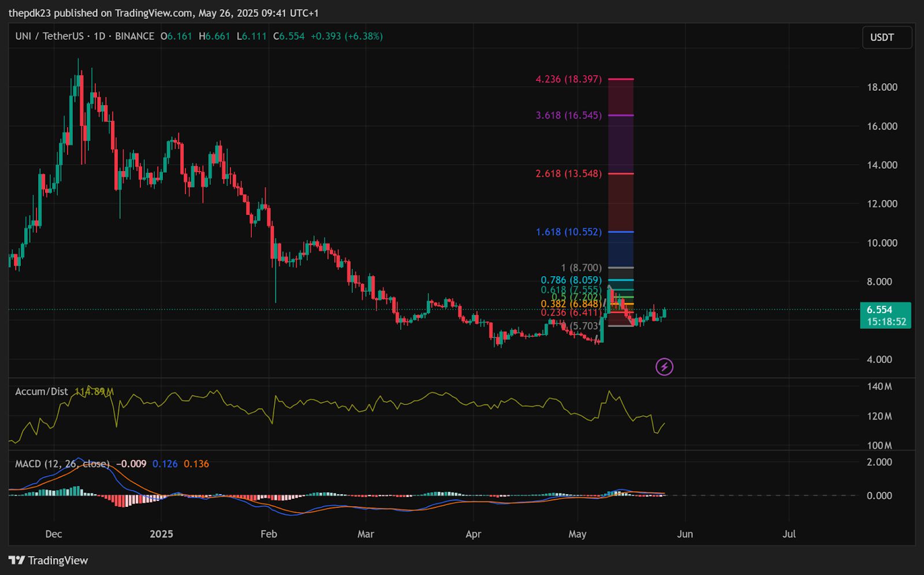Select the Accum/Dist indicator label
The height and width of the screenshot is (575, 924).
pos(42,392)
